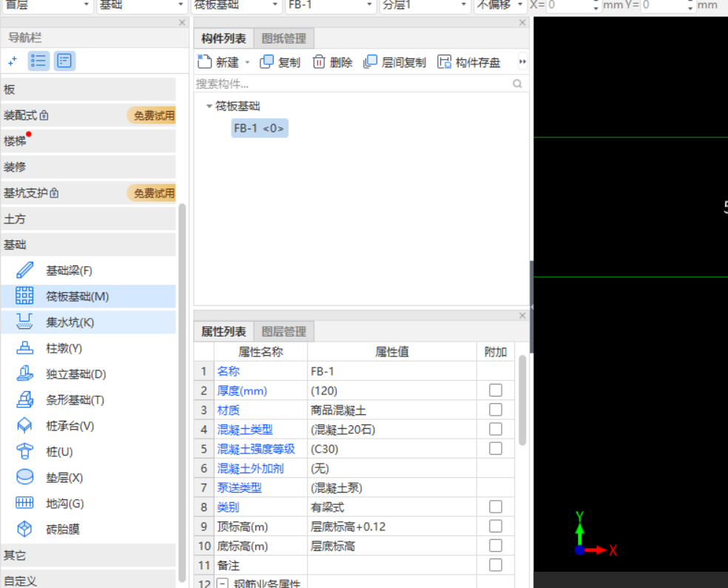
Task: Select the 独立基础(D) isolated foundation icon
Action: (x=24, y=374)
